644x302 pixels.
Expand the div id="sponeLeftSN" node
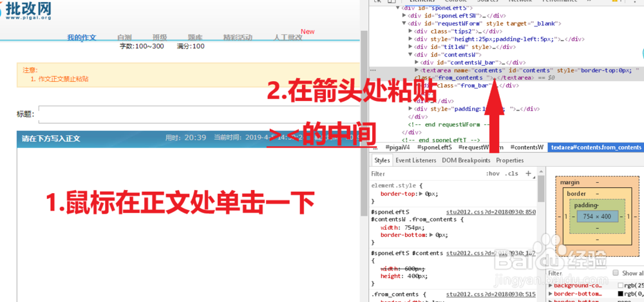(404, 15)
